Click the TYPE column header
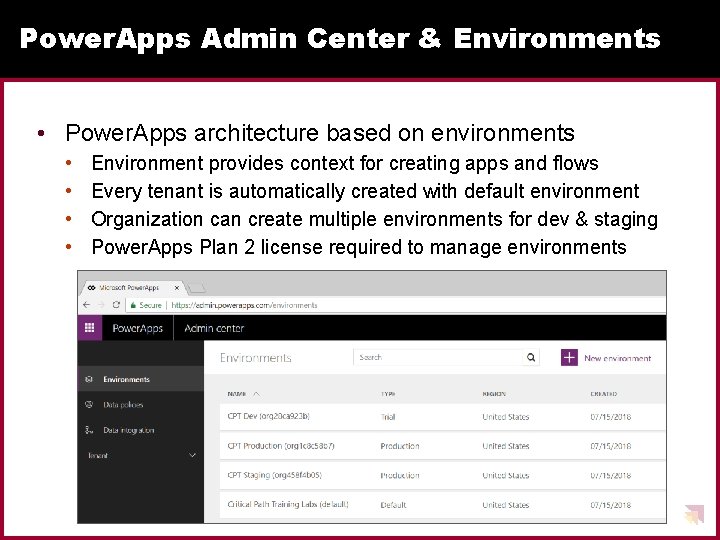Viewport: 720px width, 540px height. pos(388,394)
